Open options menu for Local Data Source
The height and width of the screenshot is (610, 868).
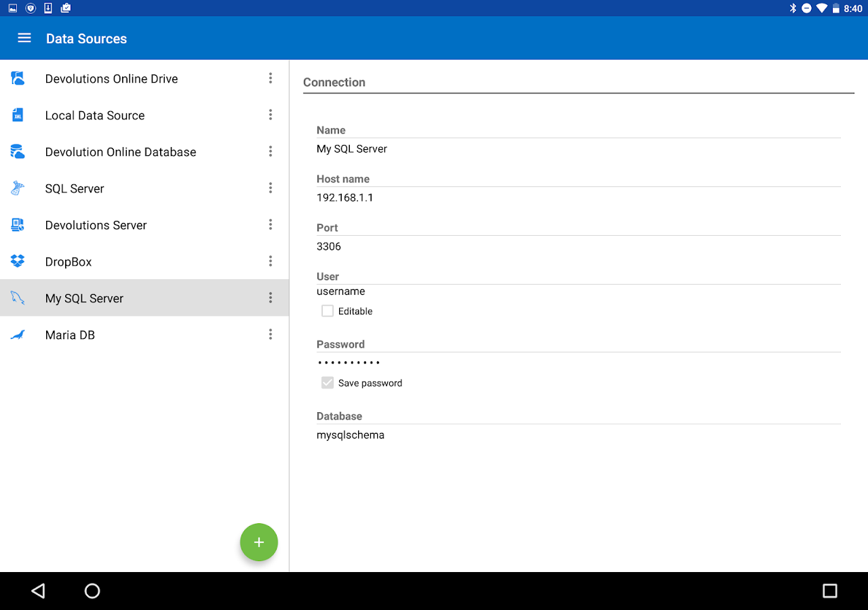click(x=271, y=115)
